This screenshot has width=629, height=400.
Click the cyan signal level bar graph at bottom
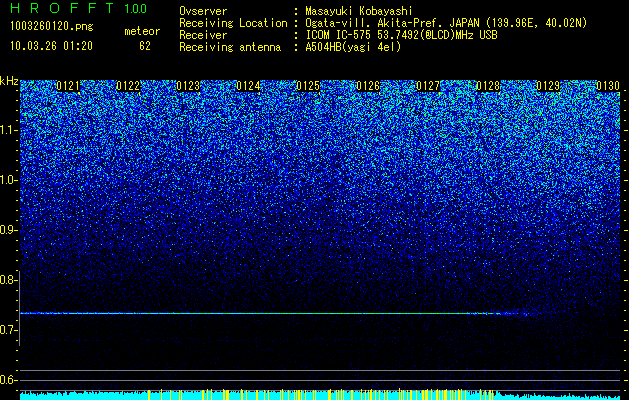(x=320, y=395)
